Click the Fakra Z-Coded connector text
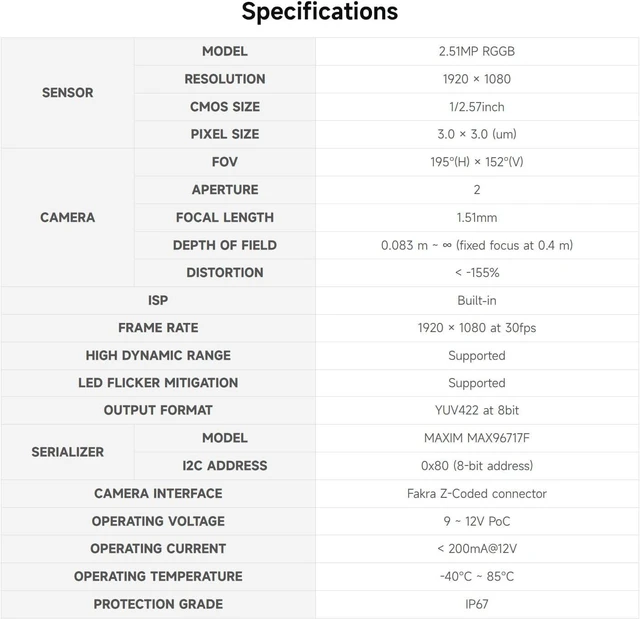640x619 pixels. (477, 494)
